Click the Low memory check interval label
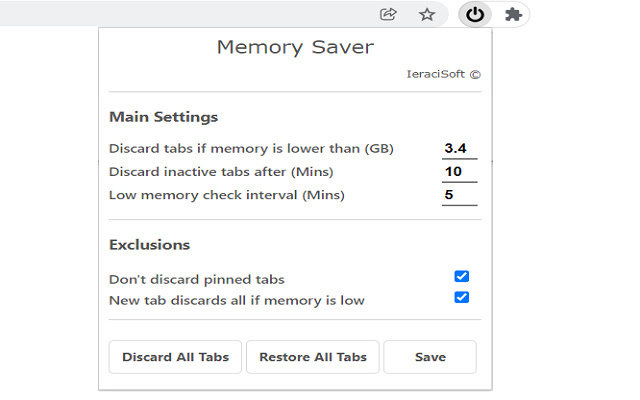640x400 pixels. [x=226, y=195]
